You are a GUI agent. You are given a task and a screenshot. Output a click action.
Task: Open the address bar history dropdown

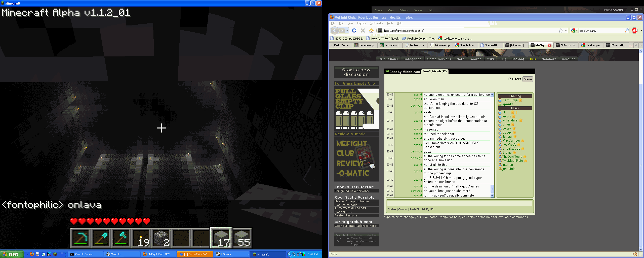[x=566, y=30]
